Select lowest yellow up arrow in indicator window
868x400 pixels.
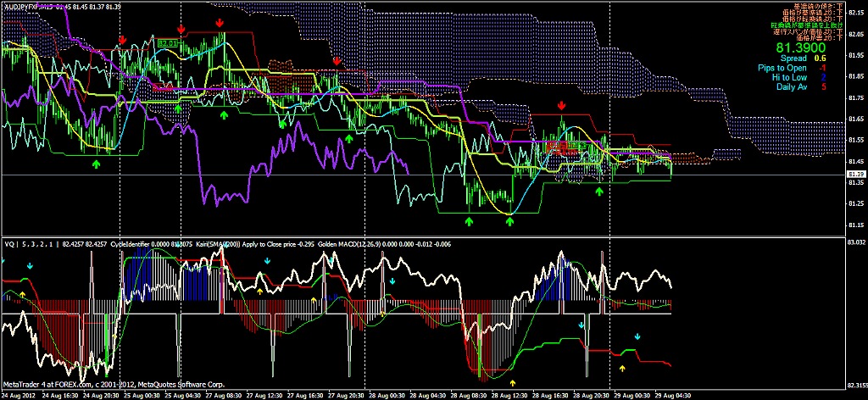coord(513,382)
